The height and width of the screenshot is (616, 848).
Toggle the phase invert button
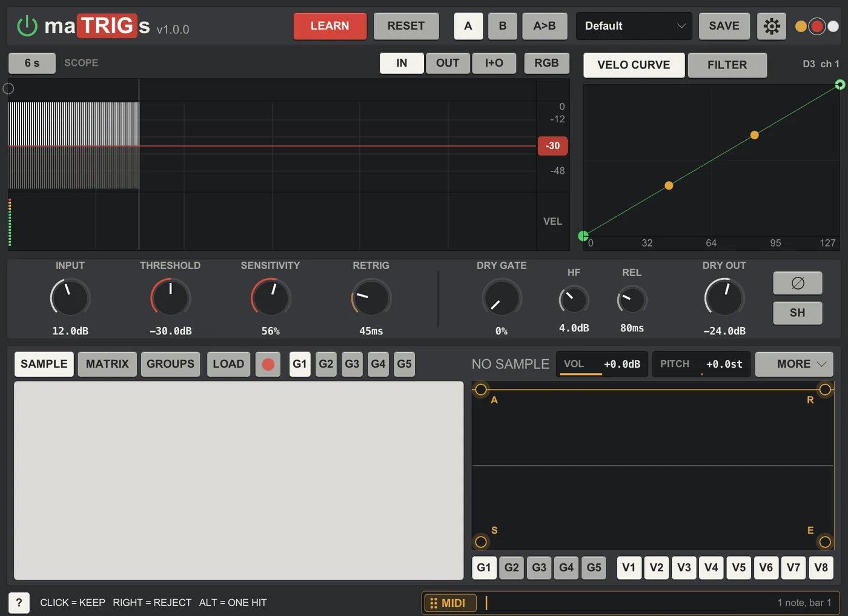tap(798, 283)
